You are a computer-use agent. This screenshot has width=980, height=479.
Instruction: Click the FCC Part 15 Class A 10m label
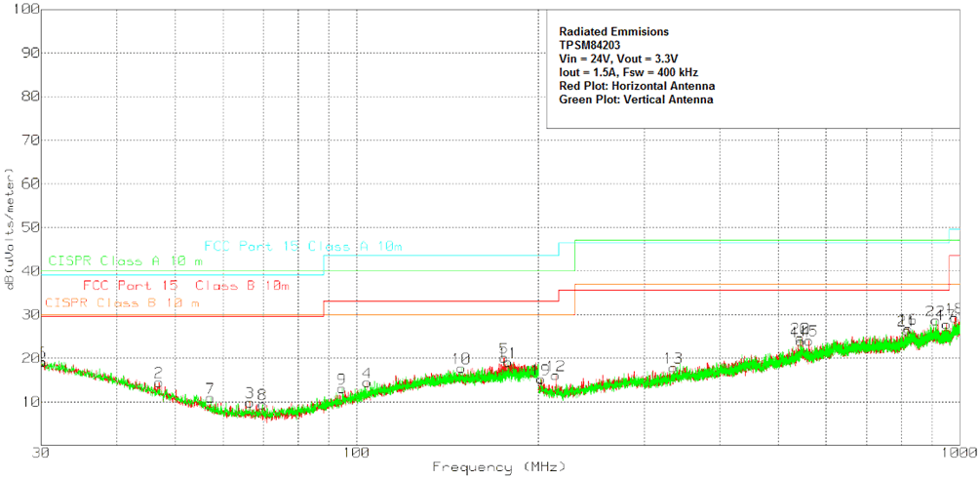tap(302, 246)
